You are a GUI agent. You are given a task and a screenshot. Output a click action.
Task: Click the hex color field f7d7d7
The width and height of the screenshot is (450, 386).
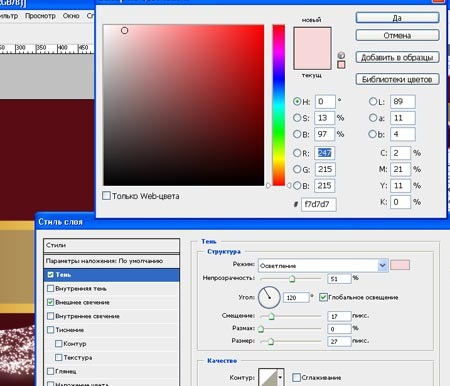pos(319,204)
